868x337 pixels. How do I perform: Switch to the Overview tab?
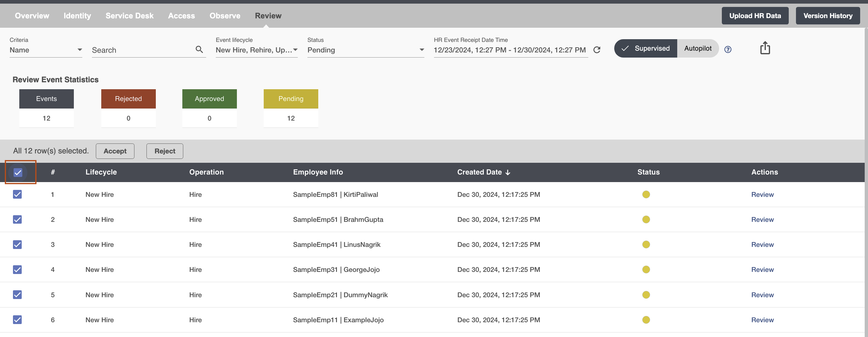[32, 15]
